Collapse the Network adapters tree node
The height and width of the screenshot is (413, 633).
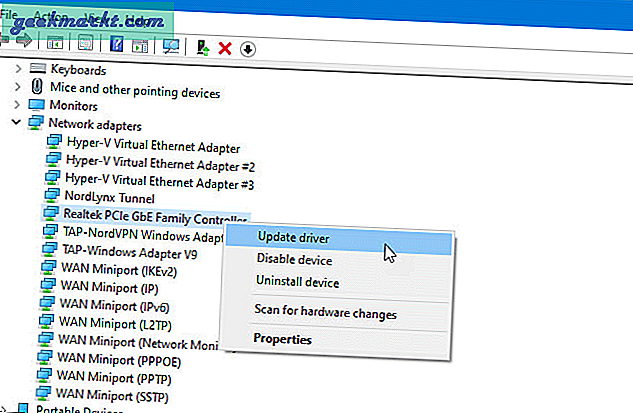(x=16, y=122)
